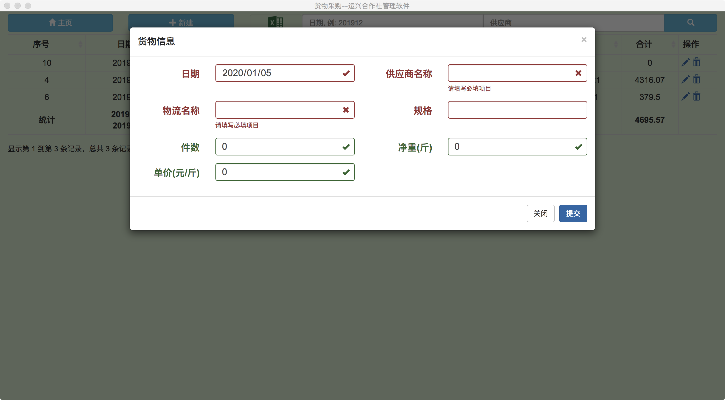Image resolution: width=725 pixels, height=400 pixels.
Task: Focus the 日期 date input field
Action: click(278, 73)
